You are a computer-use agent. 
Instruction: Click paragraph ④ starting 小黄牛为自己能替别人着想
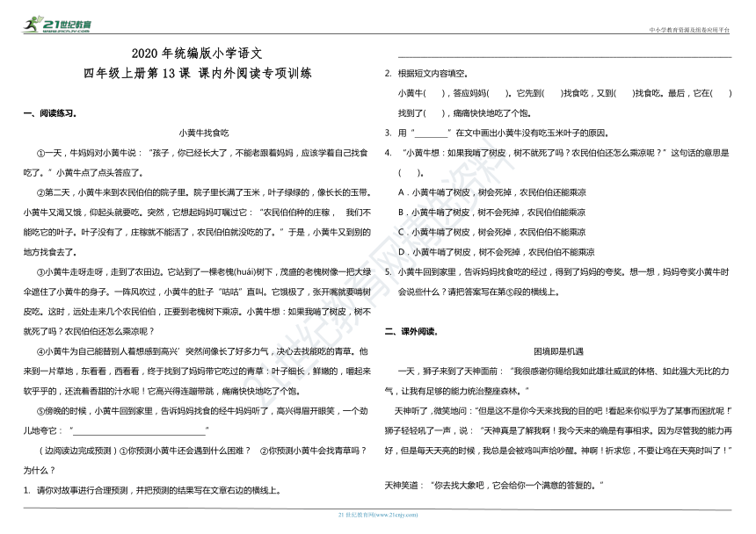coord(197,372)
